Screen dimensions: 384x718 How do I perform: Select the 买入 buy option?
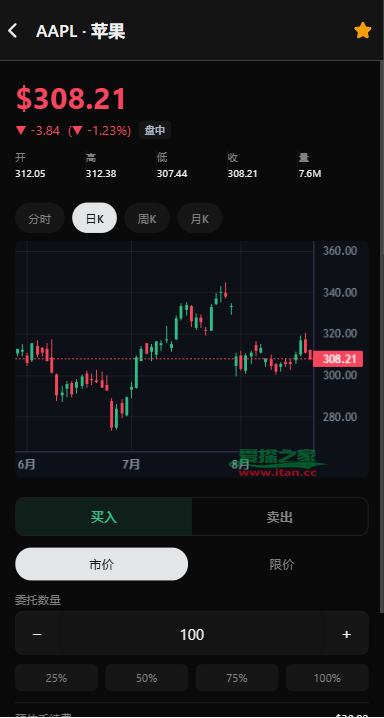[104, 517]
